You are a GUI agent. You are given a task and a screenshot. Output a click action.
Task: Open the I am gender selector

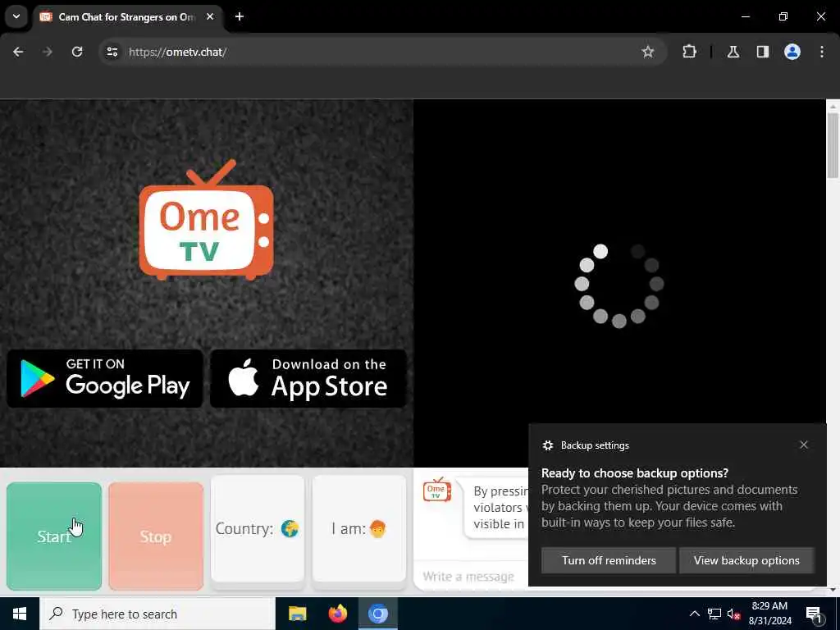(x=359, y=529)
